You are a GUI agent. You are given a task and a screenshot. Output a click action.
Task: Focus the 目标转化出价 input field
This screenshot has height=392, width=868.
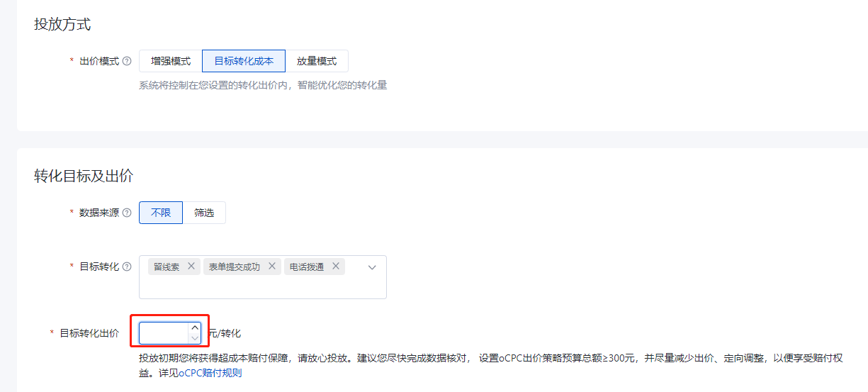tap(164, 333)
